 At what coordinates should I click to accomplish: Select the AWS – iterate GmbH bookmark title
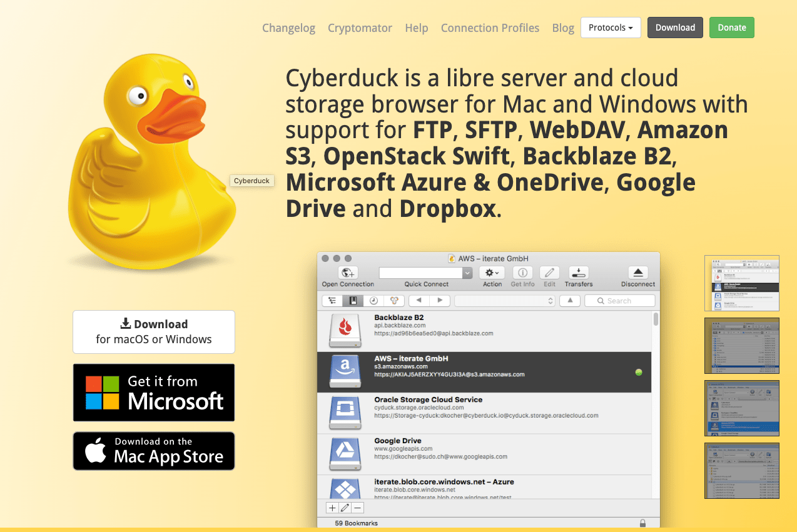click(x=411, y=359)
